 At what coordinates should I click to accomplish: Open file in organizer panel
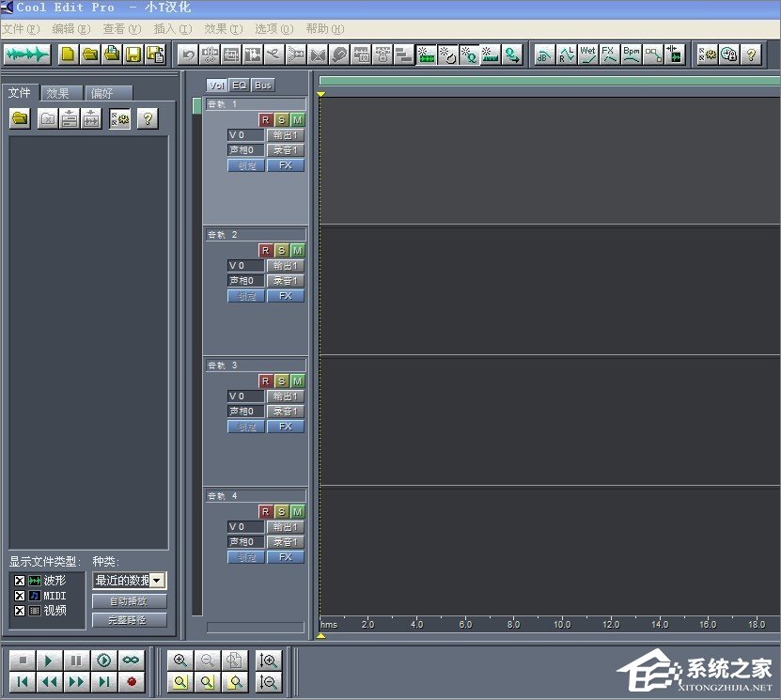[x=20, y=118]
